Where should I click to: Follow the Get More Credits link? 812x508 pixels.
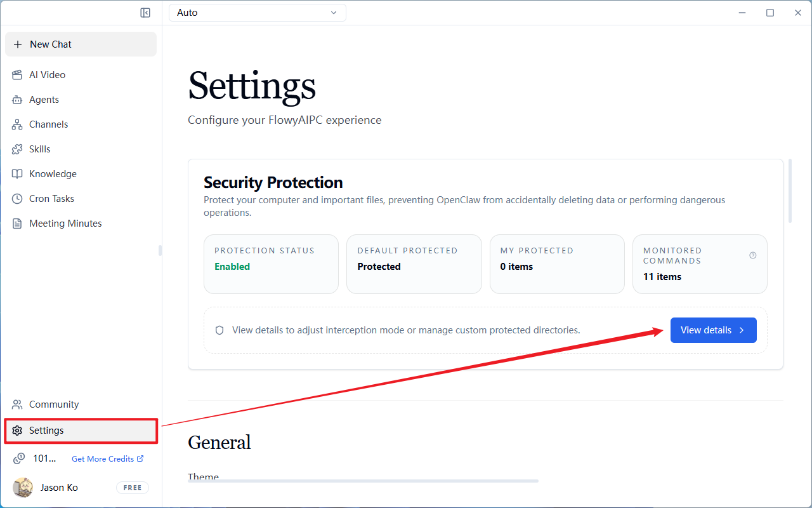(108, 458)
